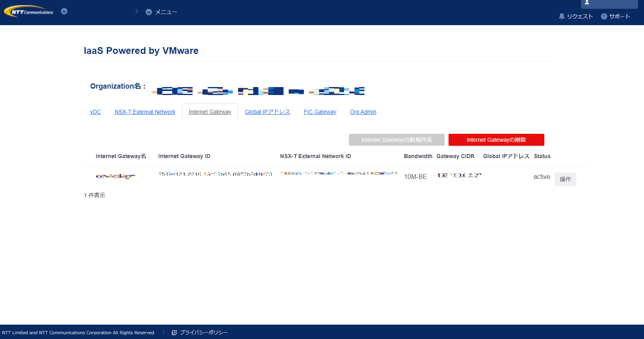This screenshot has width=644, height=339.
Task: Click the Internet Gateway ID column header
Action: point(184,156)
